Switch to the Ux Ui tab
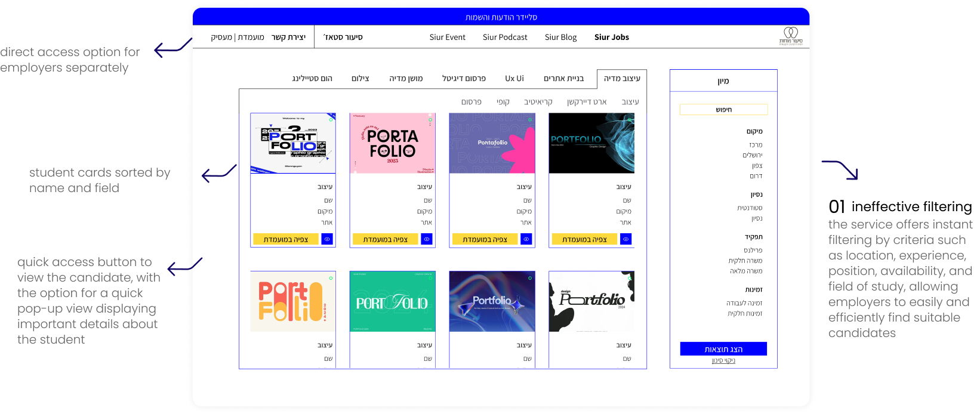Viewport: 980px width, 414px height. pyautogui.click(x=514, y=78)
